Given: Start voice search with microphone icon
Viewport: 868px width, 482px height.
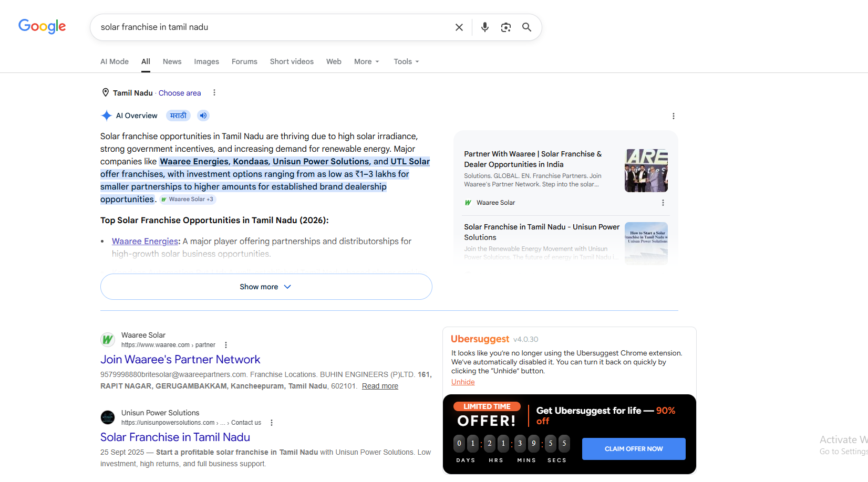Looking at the screenshot, I should click(485, 27).
